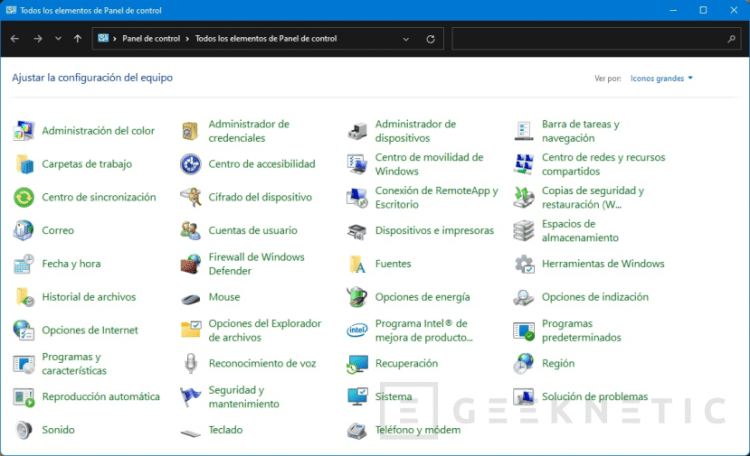Screen dimensions: 750x456
Task: Expand address bar history dropdown chevron
Action: tap(406, 39)
